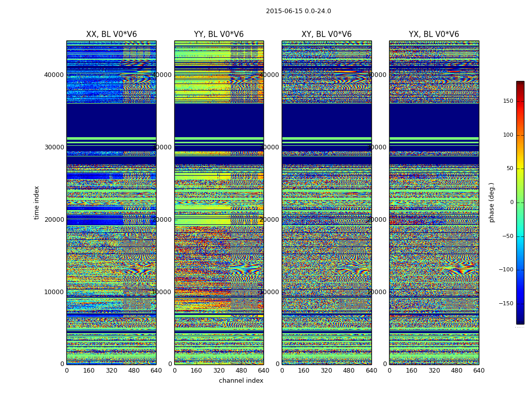The width and height of the screenshot is (532, 405).
Task: Select the 'YY, BL V0*V6' subplot title
Action: click(219, 34)
